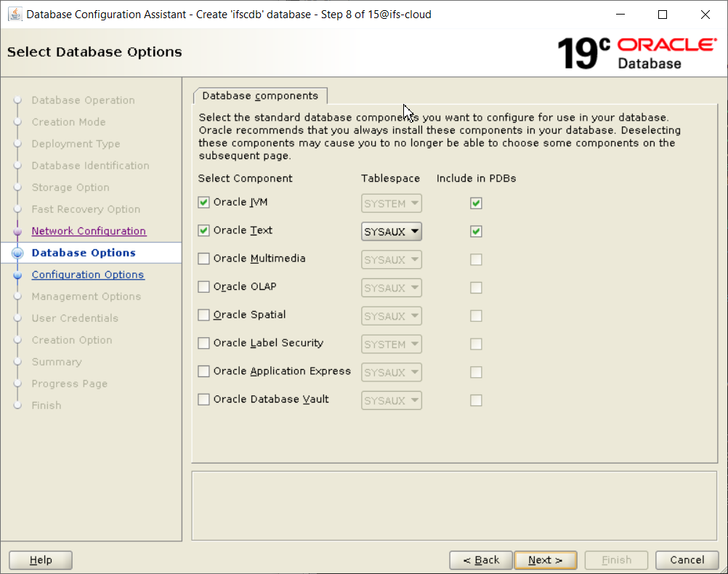
Task: Click the empty message area below components
Action: 455,506
